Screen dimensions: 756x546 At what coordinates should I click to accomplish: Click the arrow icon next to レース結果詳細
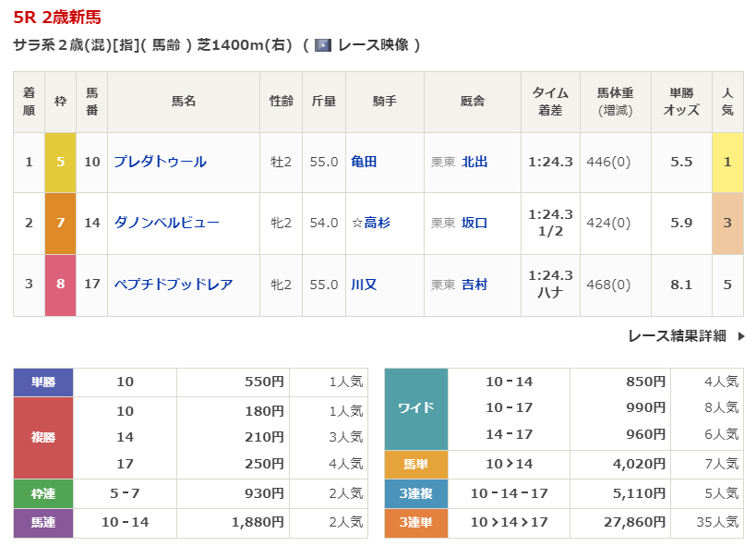pos(740,336)
